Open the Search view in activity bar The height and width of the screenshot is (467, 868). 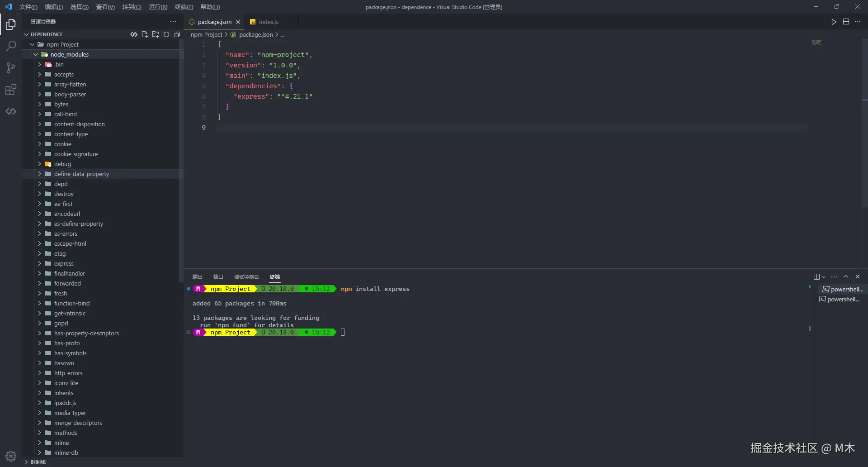[x=11, y=46]
